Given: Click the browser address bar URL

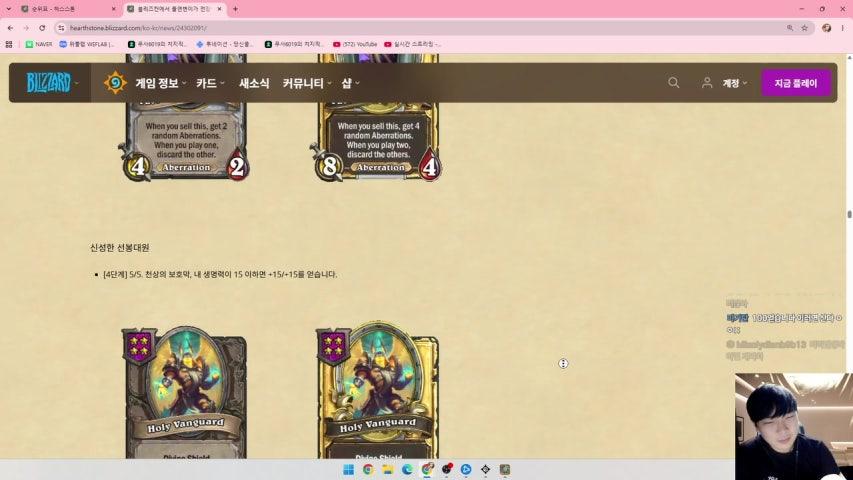Looking at the screenshot, I should click(x=138, y=28).
